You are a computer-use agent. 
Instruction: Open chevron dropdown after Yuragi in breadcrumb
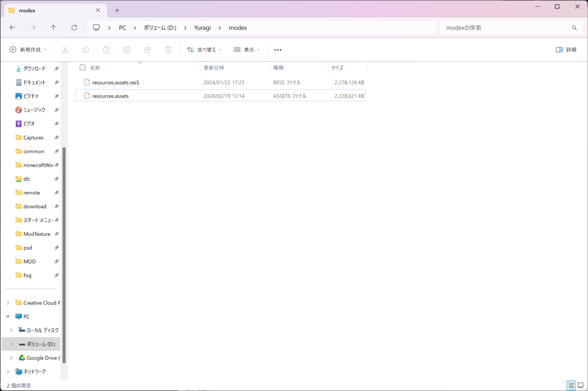tap(220, 28)
